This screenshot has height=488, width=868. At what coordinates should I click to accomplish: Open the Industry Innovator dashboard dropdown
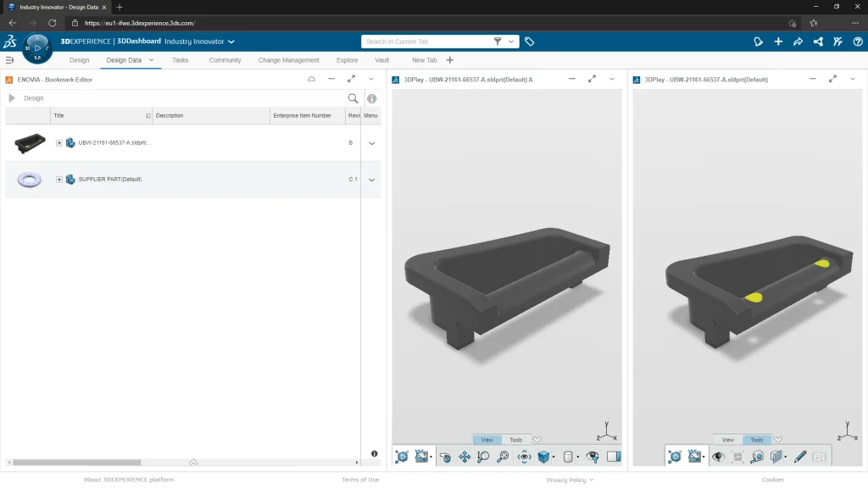tap(231, 42)
